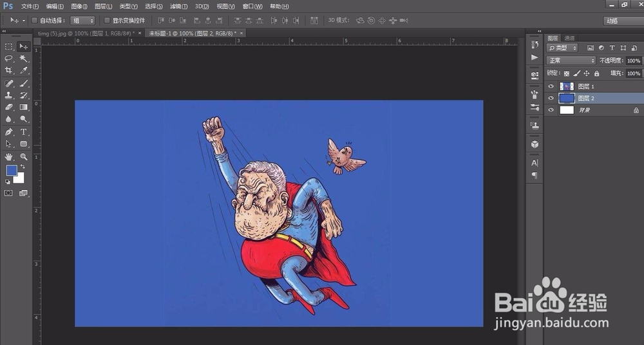Select the History Brush tool
Screen dimensions: 644x345
[x=24, y=95]
